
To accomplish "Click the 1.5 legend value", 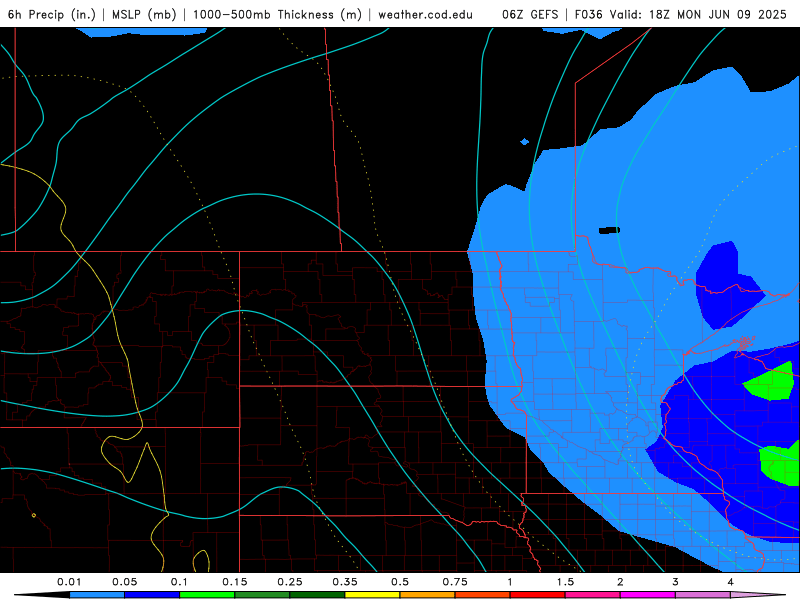I will [x=565, y=582].
